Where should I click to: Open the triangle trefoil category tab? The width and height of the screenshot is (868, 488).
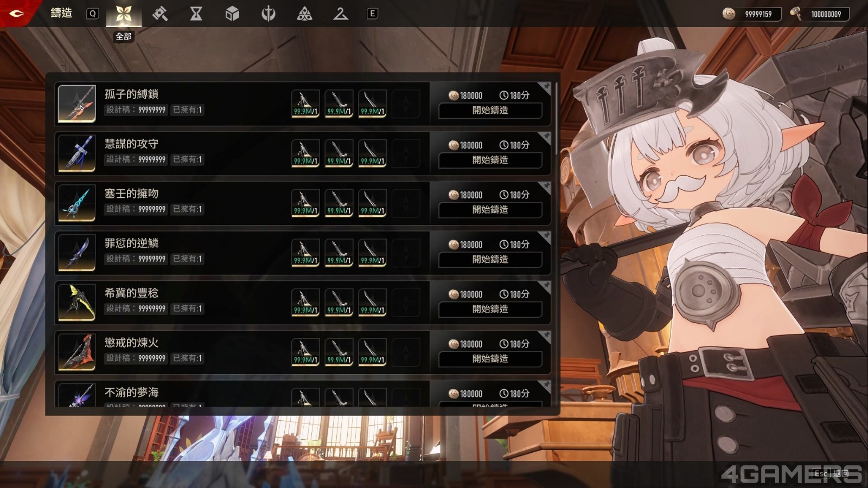304,14
